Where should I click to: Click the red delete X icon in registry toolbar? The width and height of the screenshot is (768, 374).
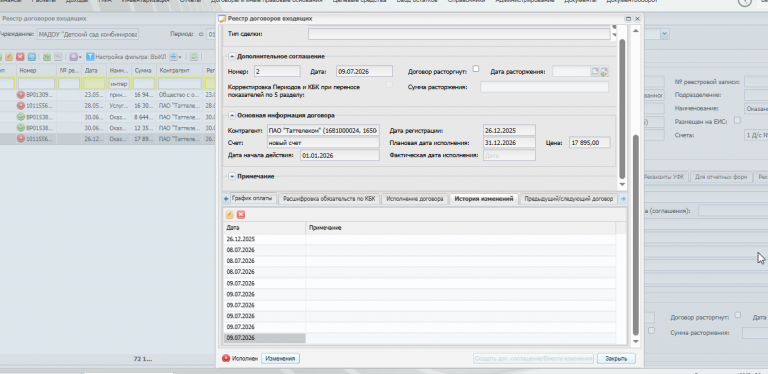20,57
